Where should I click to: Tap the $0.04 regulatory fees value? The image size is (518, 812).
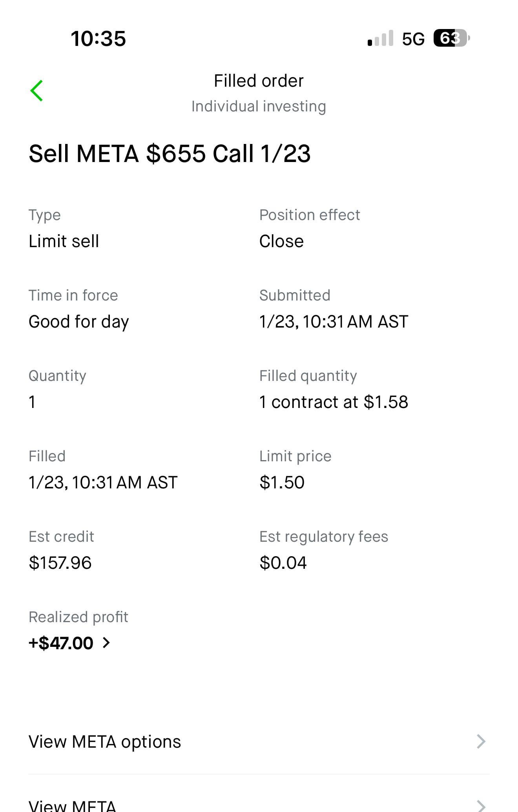coord(283,563)
